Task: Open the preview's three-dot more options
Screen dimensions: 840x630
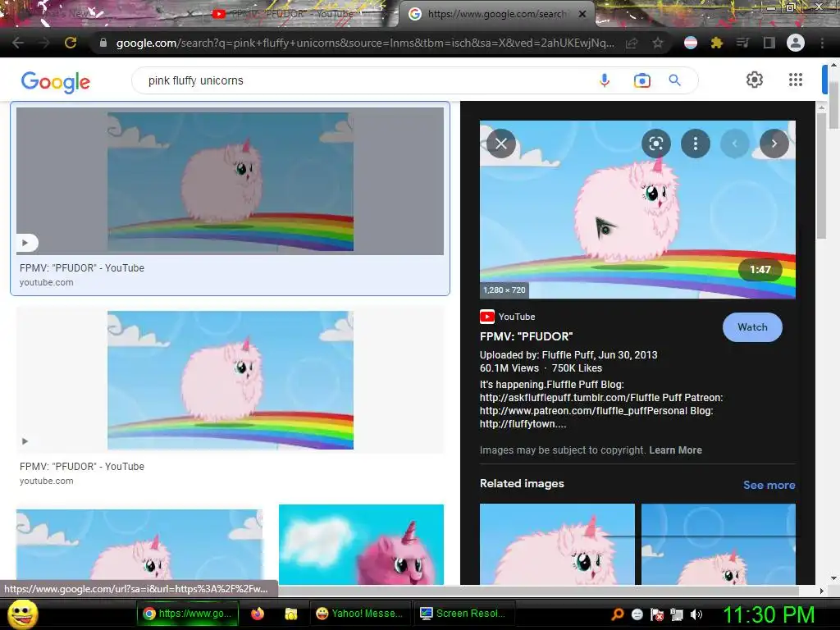Action: coord(696,144)
